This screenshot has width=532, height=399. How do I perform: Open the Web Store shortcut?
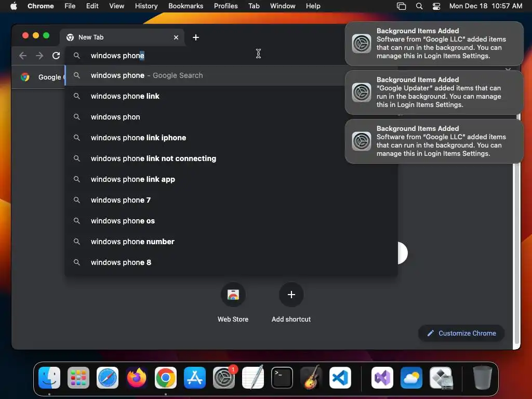point(233,295)
